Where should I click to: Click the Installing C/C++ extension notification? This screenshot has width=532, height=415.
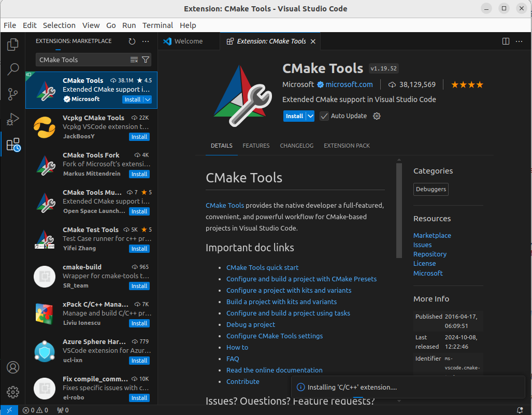[x=408, y=387]
